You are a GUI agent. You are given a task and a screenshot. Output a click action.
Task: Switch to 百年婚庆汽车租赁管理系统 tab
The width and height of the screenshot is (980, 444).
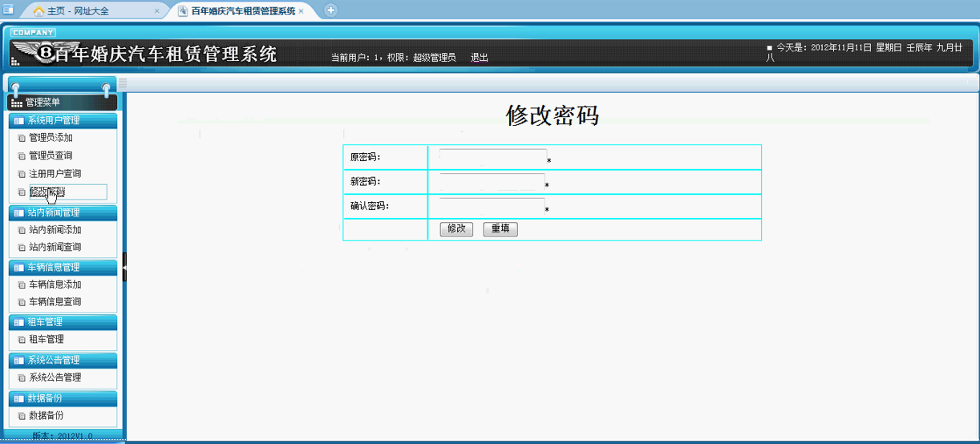[242, 11]
